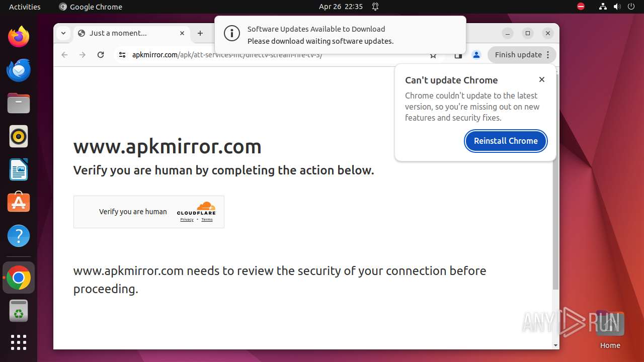Open the Finish update menu
This screenshot has height=362, width=644.
522,55
